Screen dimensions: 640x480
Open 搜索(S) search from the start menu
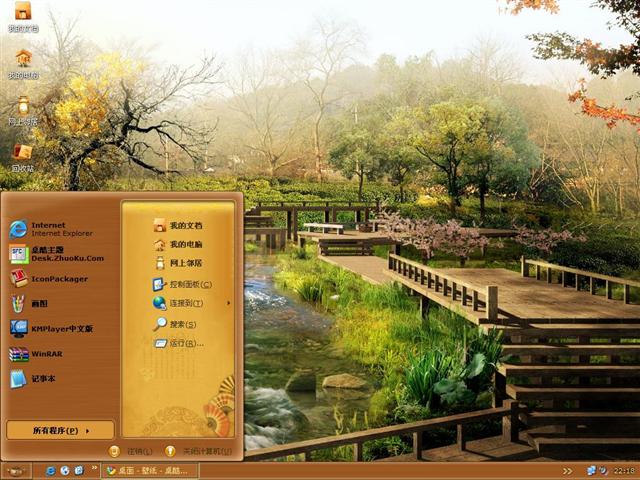[x=175, y=324]
